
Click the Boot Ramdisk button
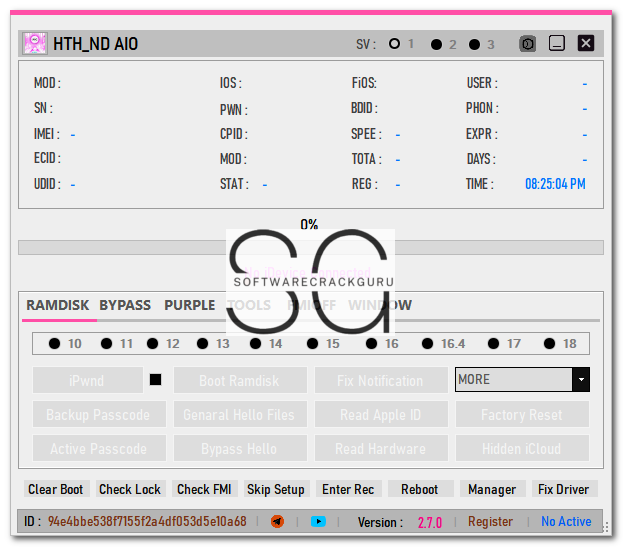[240, 380]
